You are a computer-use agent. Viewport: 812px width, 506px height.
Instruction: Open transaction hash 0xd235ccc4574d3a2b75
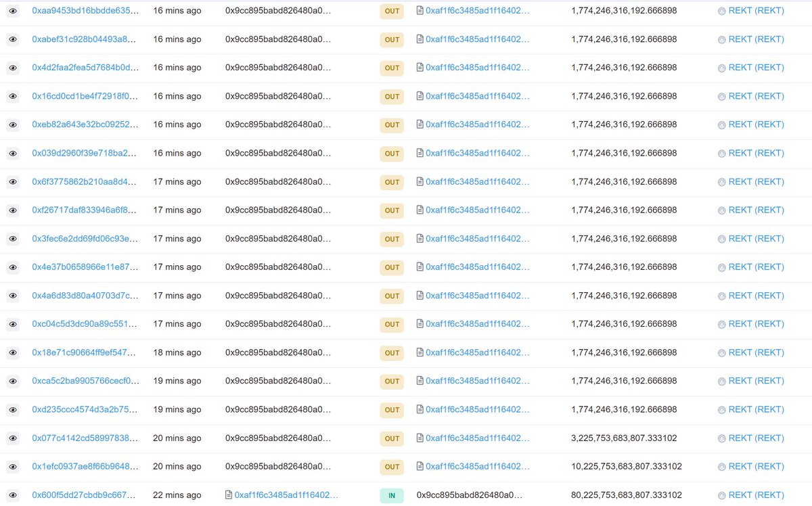point(85,409)
